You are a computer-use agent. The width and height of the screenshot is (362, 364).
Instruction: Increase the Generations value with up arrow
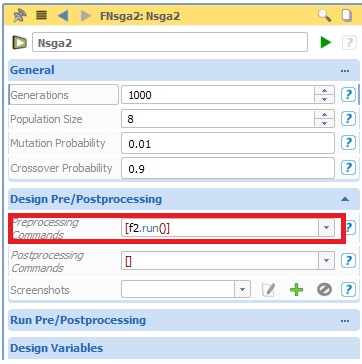pos(324,91)
